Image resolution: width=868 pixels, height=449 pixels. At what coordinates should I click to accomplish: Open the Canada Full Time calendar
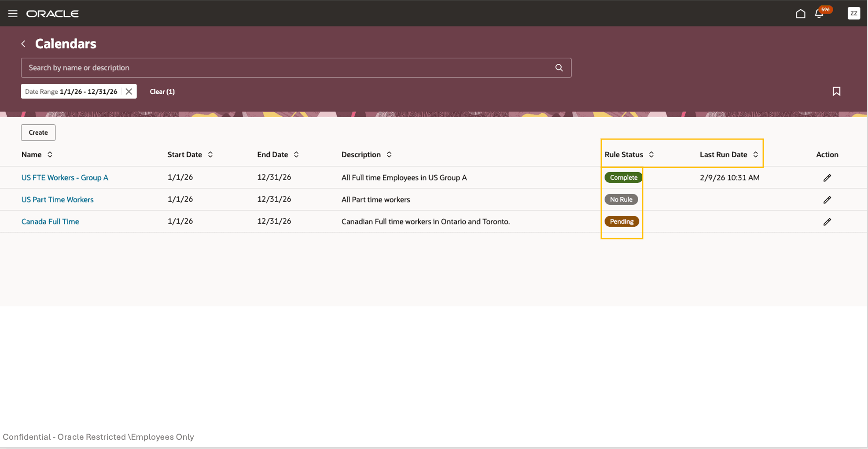coord(50,221)
